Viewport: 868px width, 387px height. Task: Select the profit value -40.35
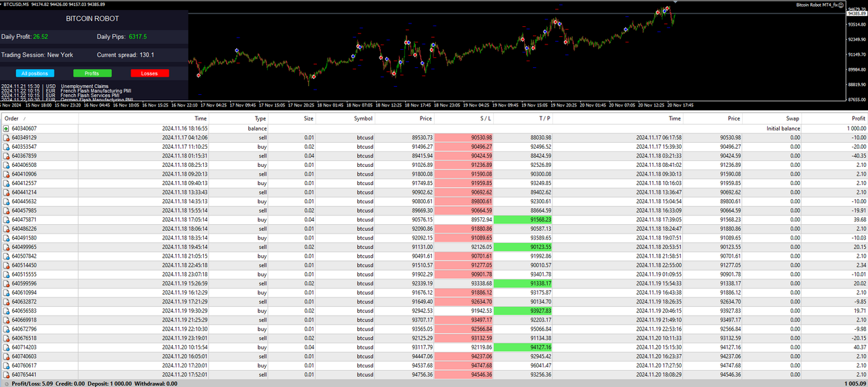(857, 155)
